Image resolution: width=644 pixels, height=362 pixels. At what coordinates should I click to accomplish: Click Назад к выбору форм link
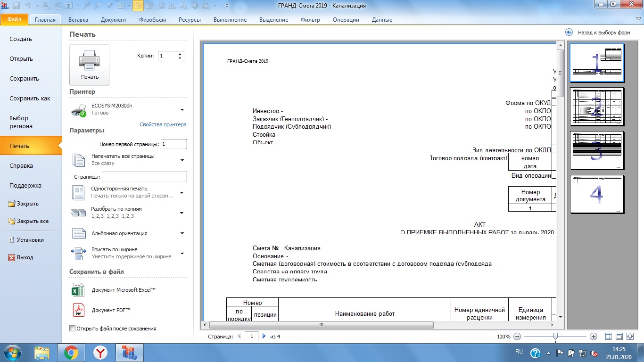coord(604,33)
